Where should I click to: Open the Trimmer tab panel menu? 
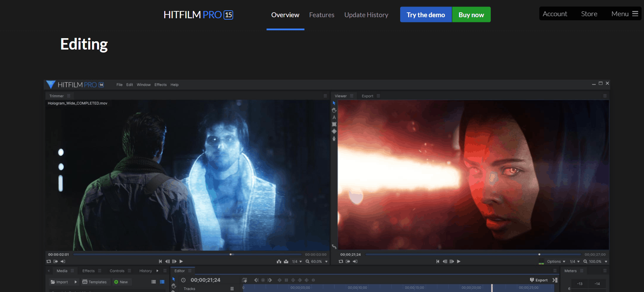tap(69, 96)
